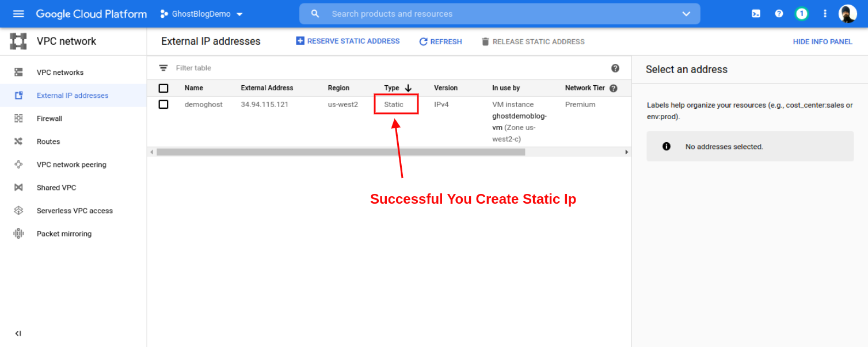Select the Shared VPC icon

18,187
